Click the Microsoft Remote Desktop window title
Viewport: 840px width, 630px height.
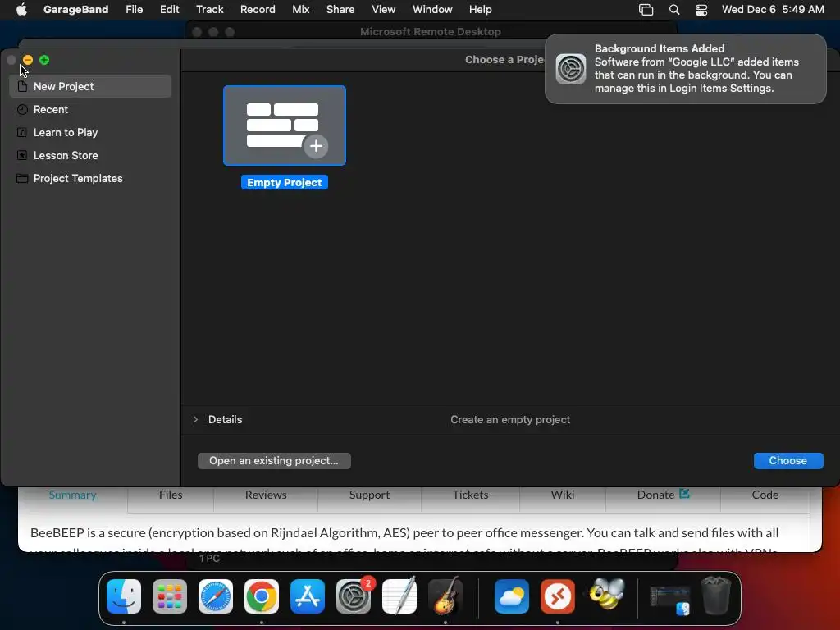(x=430, y=32)
